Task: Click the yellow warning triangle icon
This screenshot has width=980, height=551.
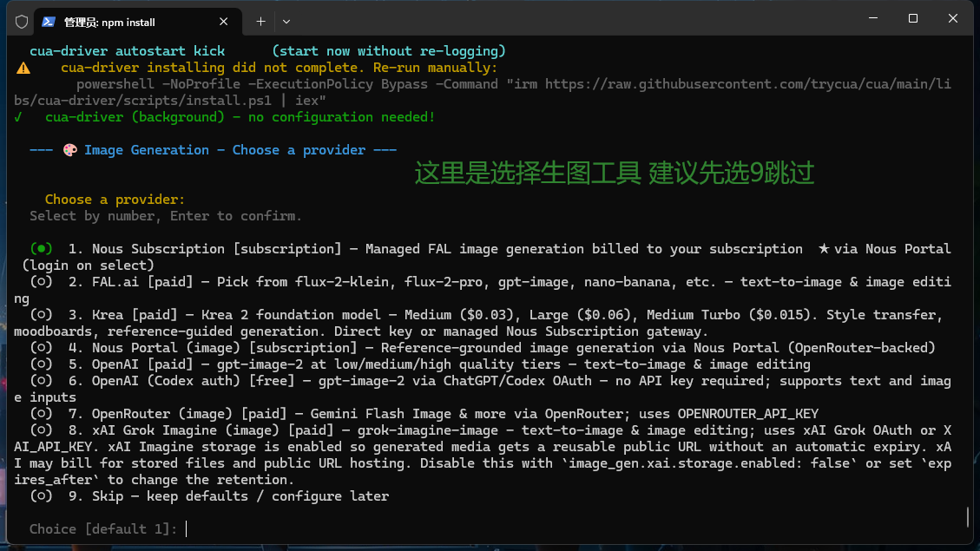Action: (23, 68)
